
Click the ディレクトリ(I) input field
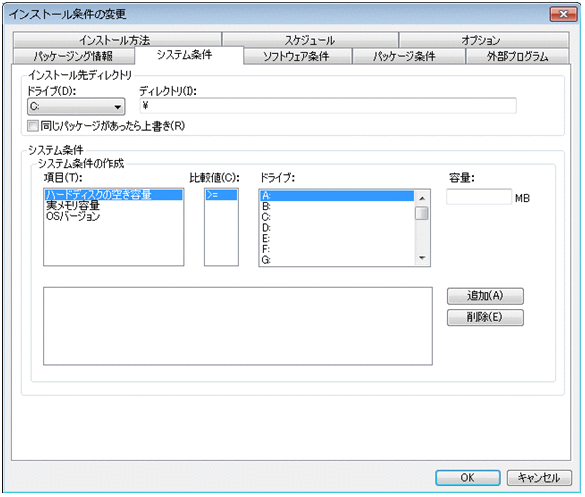[328, 106]
